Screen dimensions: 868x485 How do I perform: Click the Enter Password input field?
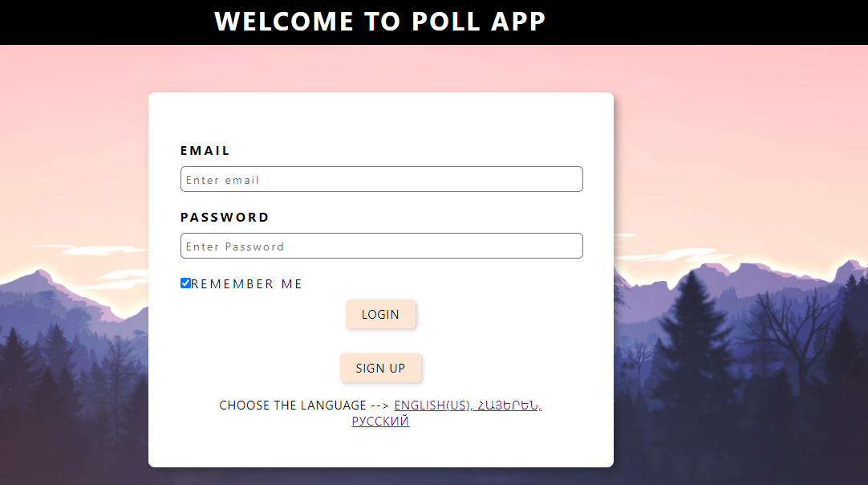tap(381, 246)
